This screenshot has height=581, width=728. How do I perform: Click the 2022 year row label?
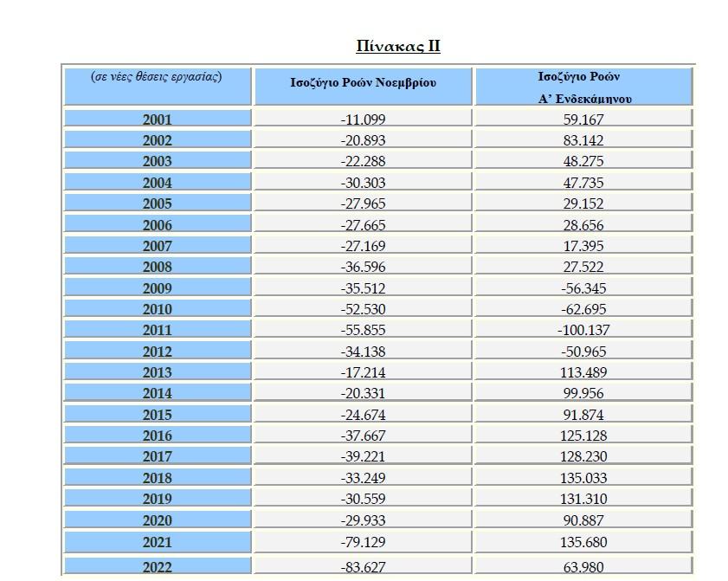coord(158,565)
